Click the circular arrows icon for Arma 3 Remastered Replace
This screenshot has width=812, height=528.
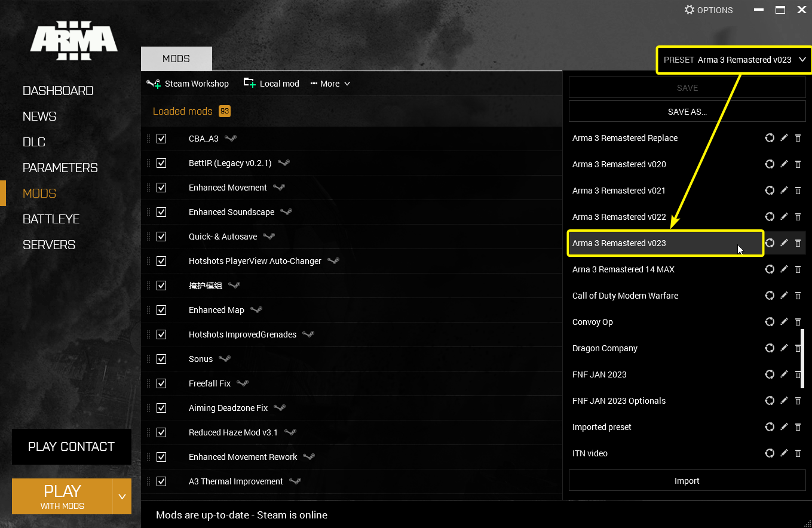click(770, 138)
